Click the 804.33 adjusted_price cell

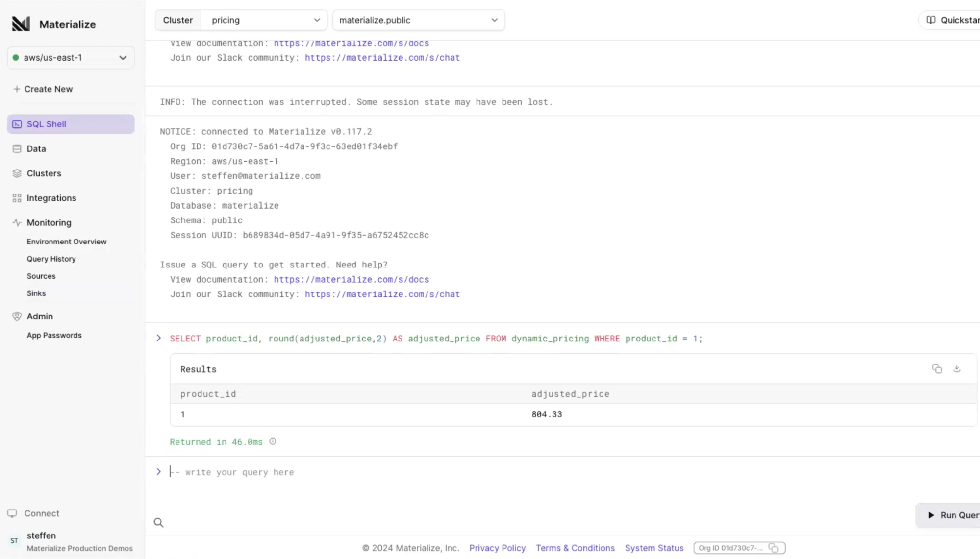tap(547, 414)
